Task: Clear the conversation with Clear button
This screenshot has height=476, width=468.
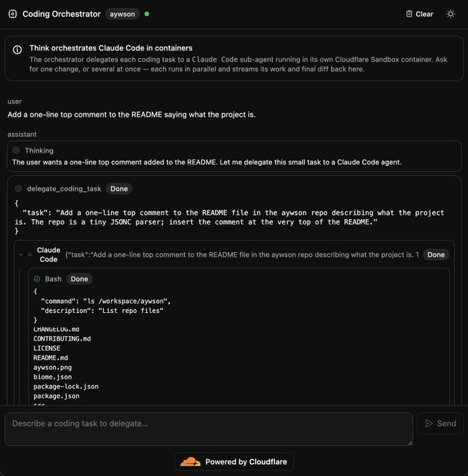Action: point(420,14)
